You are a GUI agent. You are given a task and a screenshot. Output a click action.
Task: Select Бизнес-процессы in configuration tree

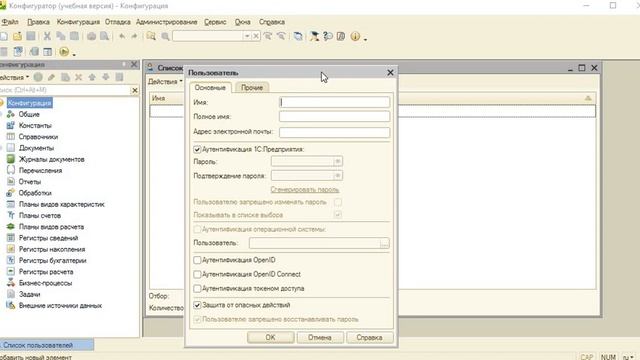pos(45,283)
